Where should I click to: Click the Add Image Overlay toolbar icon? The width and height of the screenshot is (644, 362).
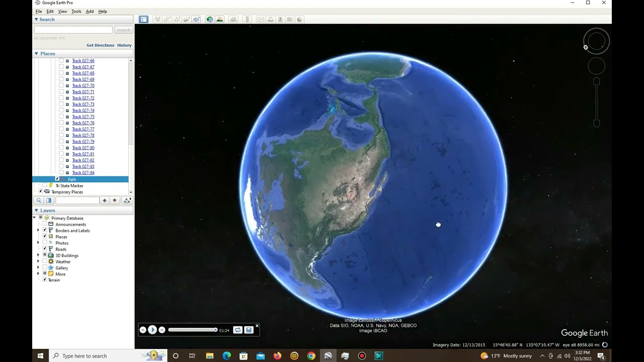[186, 19]
